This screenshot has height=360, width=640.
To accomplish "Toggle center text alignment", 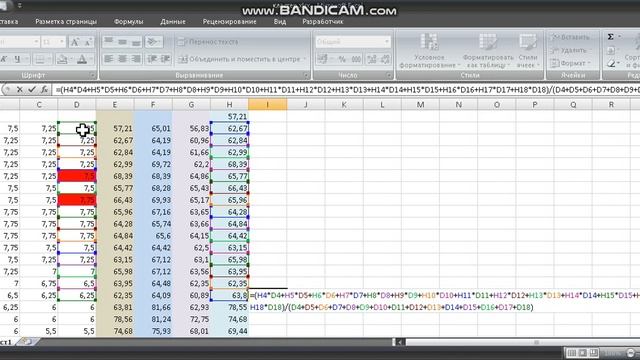I will click(x=122, y=59).
